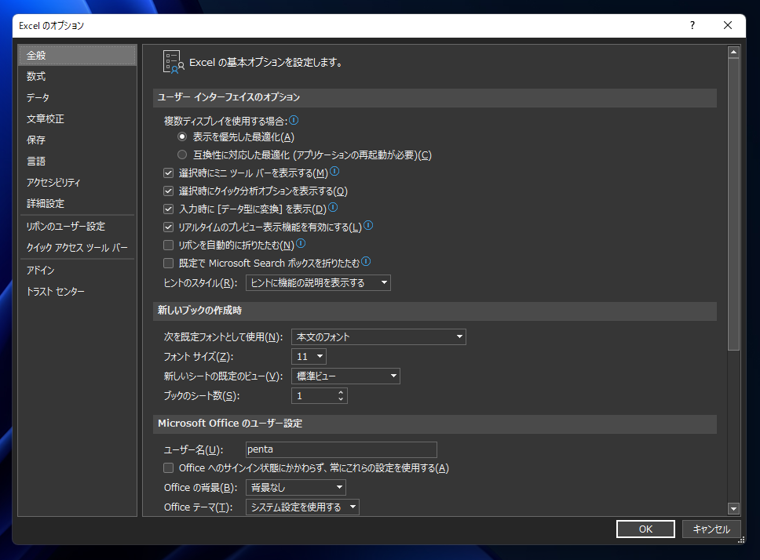Open トラスト センター category

coord(77,292)
